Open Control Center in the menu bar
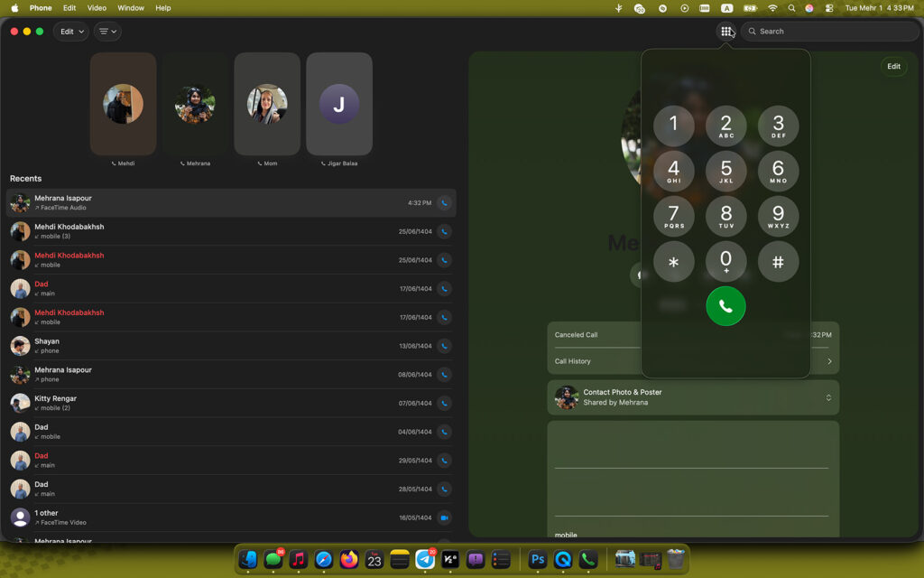Image resolution: width=924 pixels, height=578 pixels. [829, 8]
